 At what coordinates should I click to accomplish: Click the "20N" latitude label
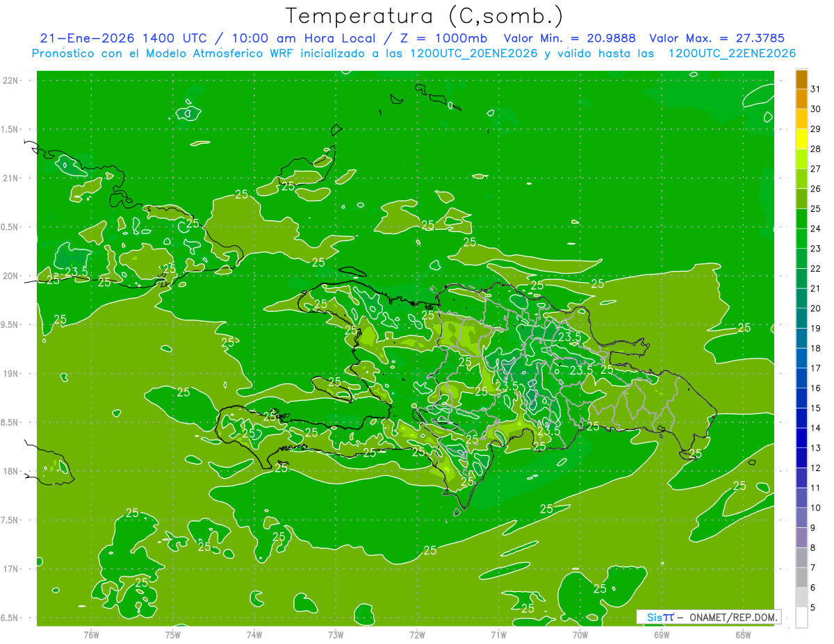click(12, 276)
